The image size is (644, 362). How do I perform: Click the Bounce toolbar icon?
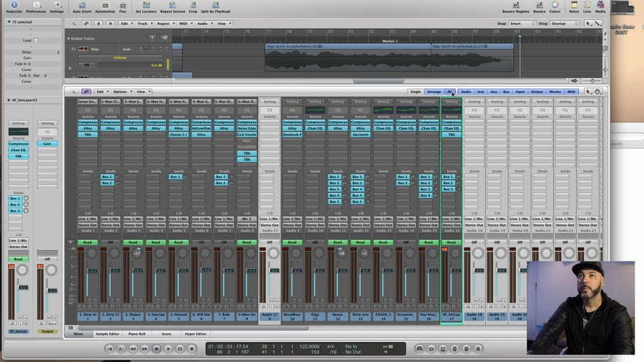tap(539, 6)
